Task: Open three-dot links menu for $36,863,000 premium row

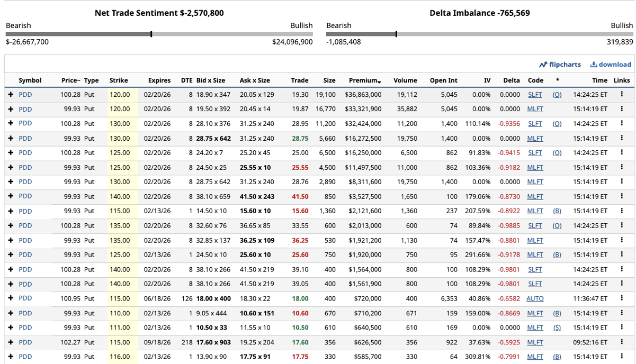Action: [x=622, y=95]
